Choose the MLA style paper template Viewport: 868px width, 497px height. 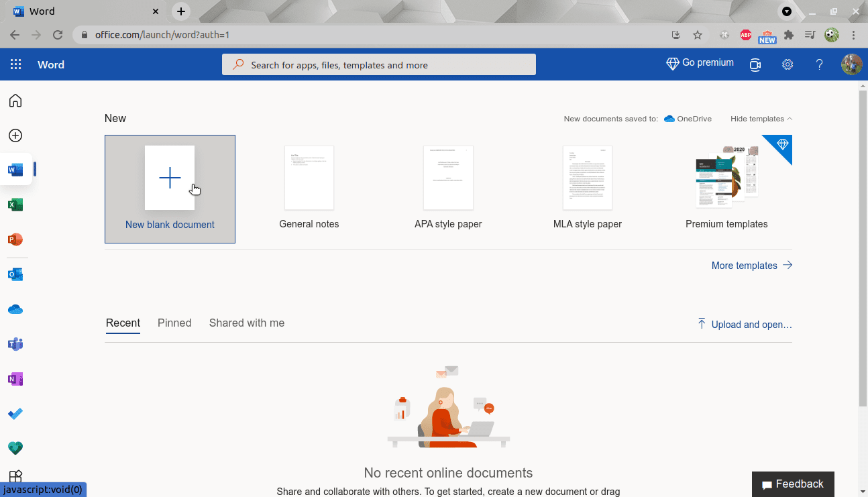tap(588, 189)
